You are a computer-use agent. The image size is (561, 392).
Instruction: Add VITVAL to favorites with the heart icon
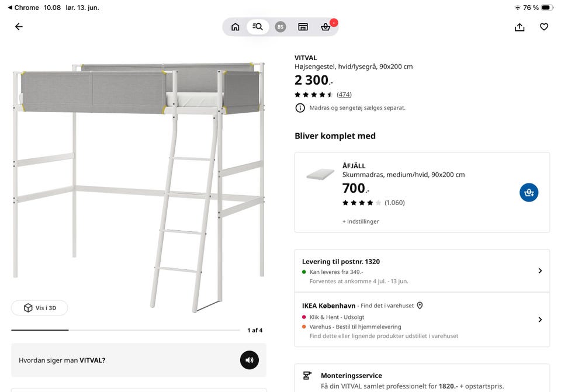(x=544, y=27)
